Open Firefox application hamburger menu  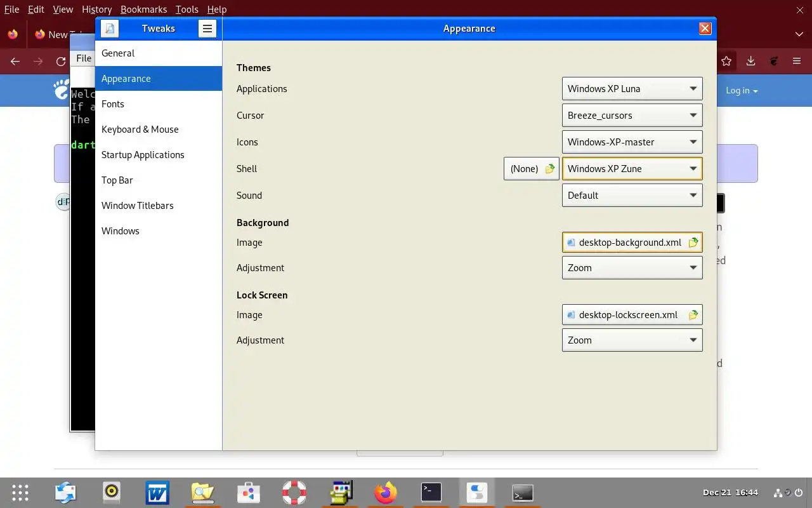point(797,61)
